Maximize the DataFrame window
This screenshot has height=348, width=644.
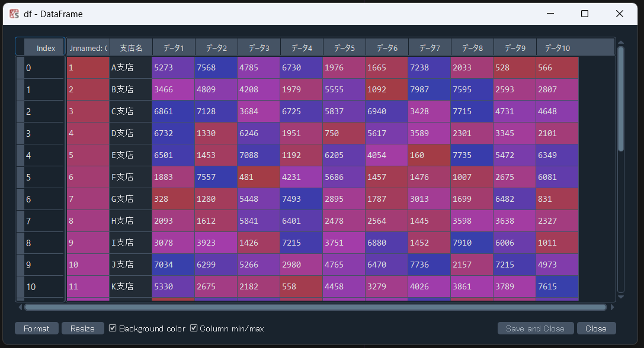point(584,14)
